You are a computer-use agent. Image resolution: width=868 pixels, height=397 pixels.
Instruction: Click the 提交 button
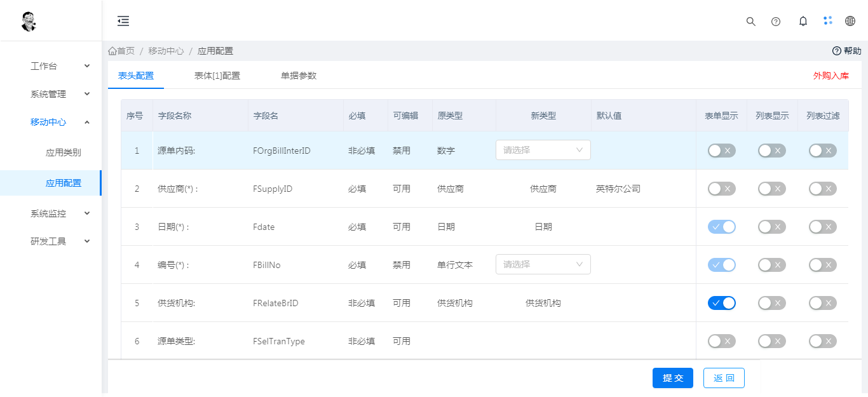coord(672,378)
